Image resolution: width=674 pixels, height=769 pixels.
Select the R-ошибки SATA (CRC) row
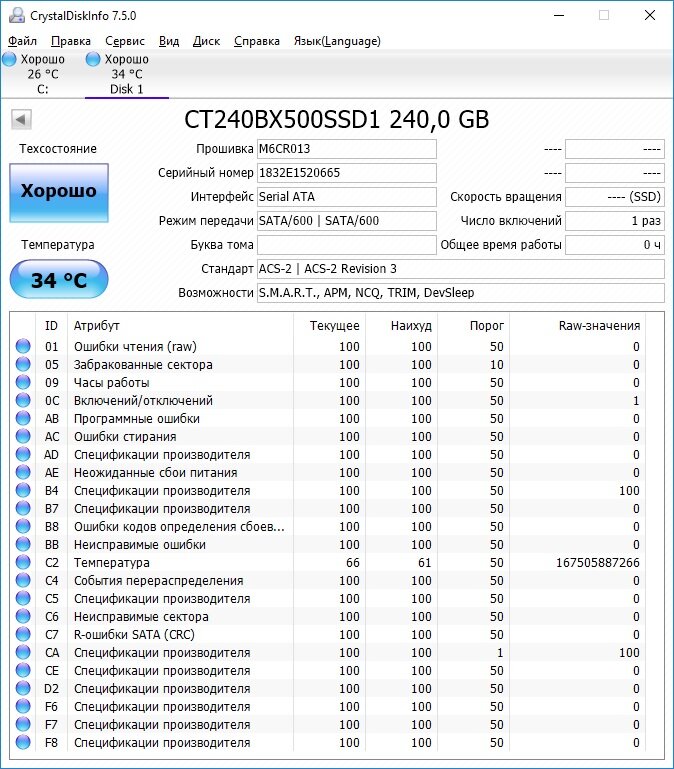coord(328,634)
